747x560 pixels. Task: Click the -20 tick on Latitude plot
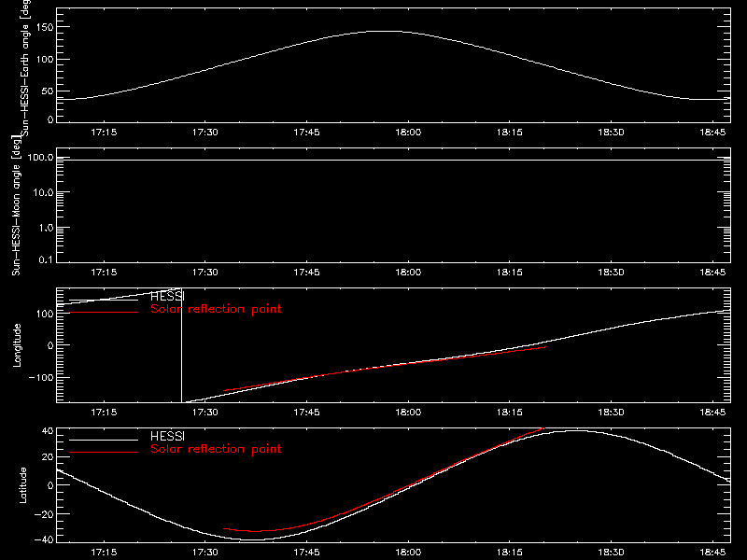point(44,514)
